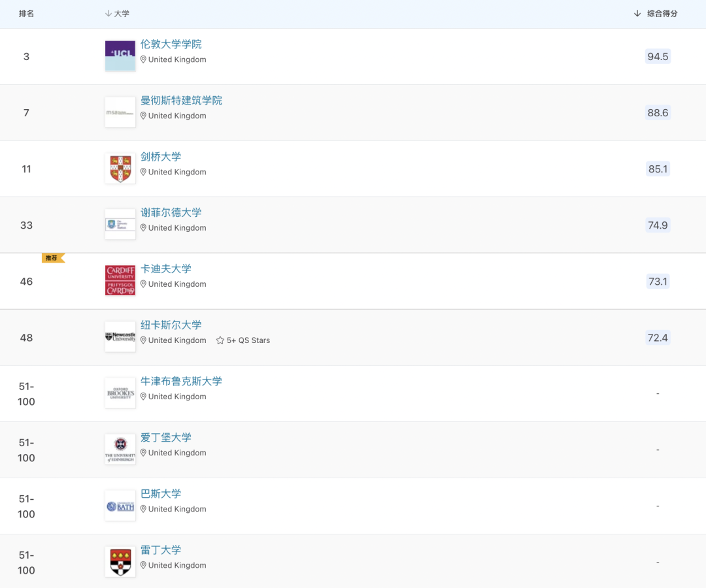Click rank number 33

27,225
